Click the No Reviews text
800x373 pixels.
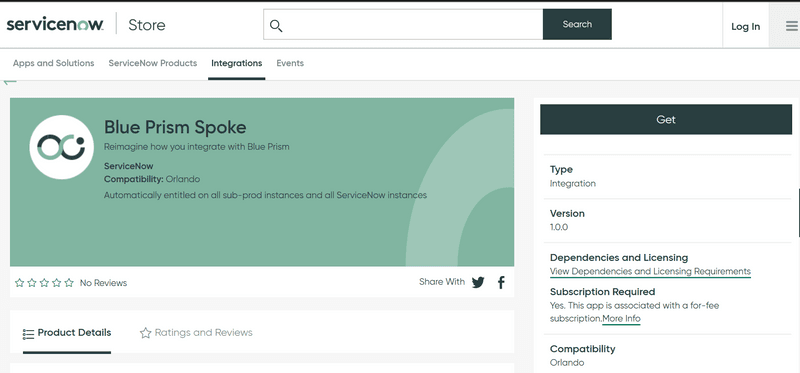coord(103,283)
